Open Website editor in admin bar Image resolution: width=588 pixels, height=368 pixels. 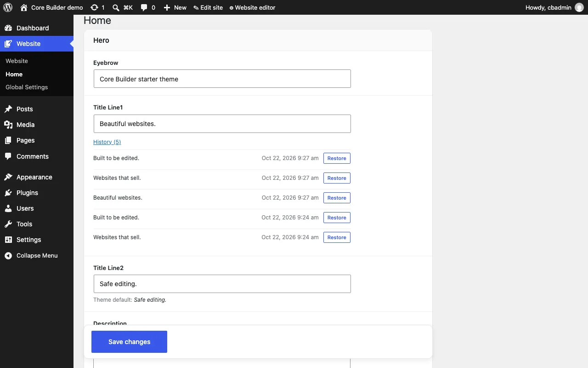pos(252,7)
